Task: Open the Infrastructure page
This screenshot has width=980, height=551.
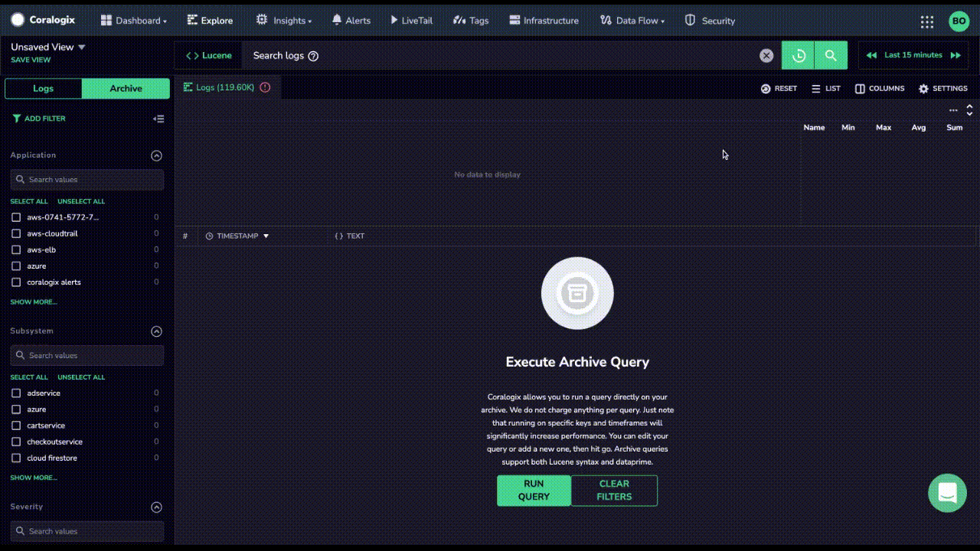Action: (x=544, y=21)
